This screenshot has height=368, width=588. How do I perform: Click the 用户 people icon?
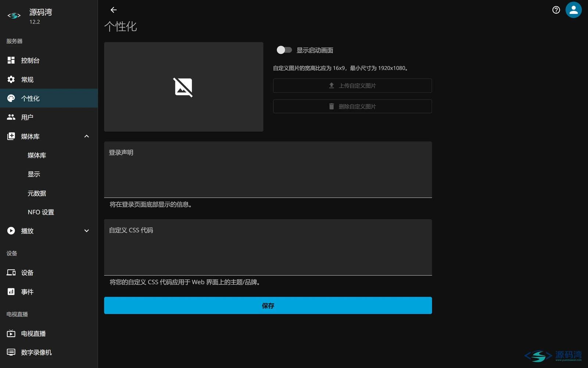[x=11, y=117]
